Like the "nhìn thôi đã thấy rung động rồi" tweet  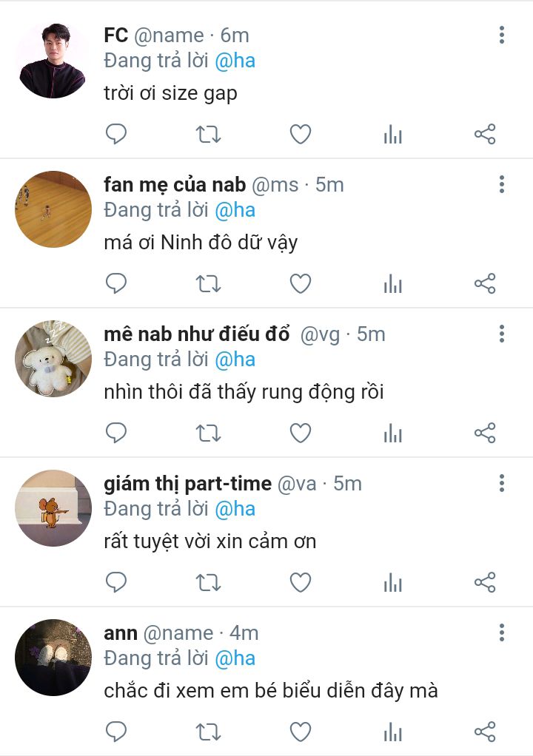(300, 433)
